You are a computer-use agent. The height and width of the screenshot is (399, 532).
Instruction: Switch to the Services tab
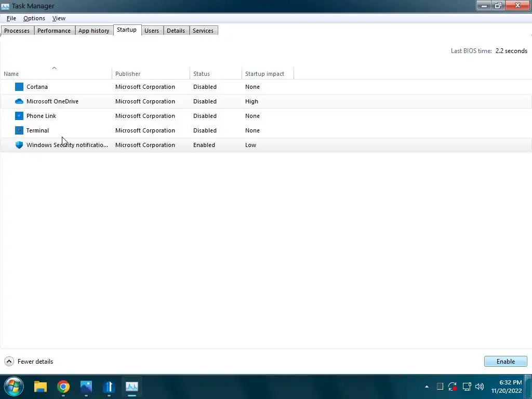203,31
